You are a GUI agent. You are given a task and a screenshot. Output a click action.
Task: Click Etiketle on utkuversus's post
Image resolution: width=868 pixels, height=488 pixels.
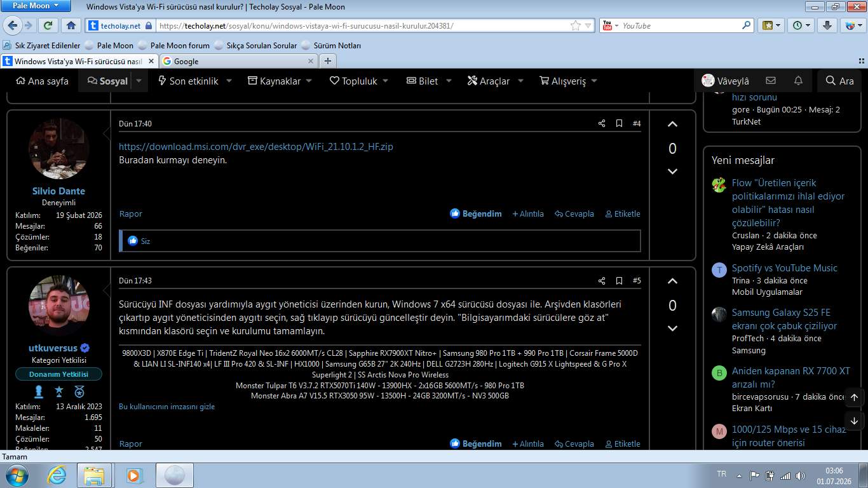point(623,444)
